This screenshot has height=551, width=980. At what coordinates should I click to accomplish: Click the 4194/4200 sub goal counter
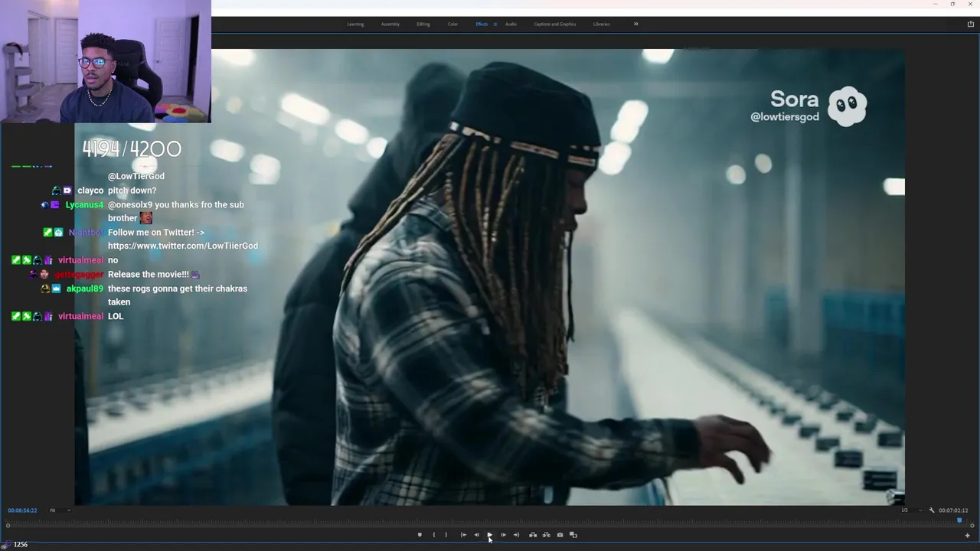coord(132,148)
